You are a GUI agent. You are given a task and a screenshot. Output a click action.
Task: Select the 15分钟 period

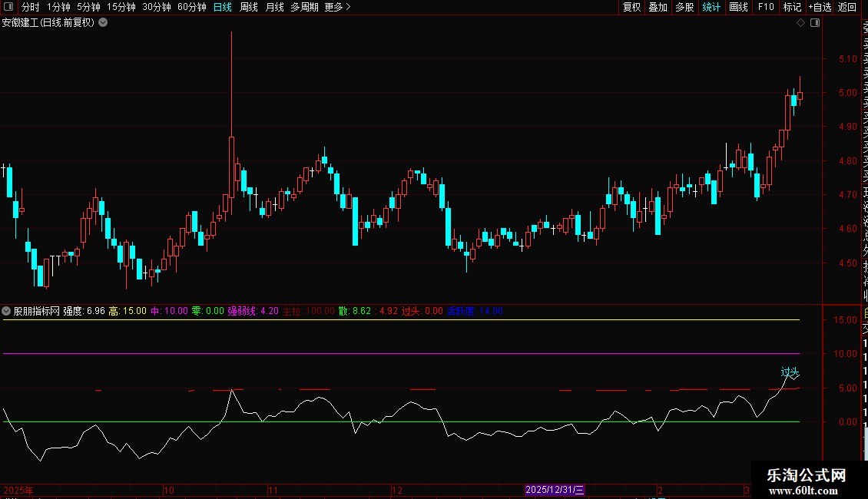tap(121, 7)
